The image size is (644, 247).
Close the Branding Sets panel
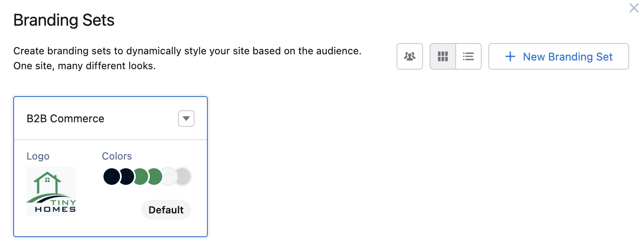pyautogui.click(x=634, y=8)
